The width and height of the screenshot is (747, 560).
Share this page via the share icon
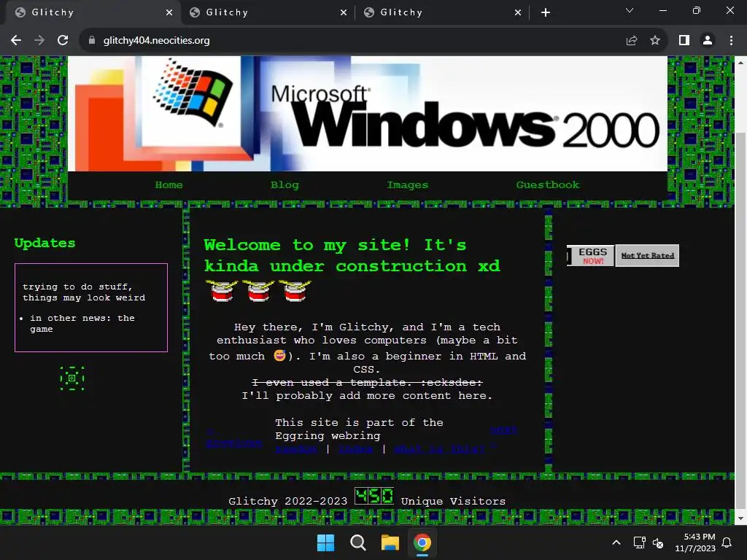pyautogui.click(x=632, y=41)
